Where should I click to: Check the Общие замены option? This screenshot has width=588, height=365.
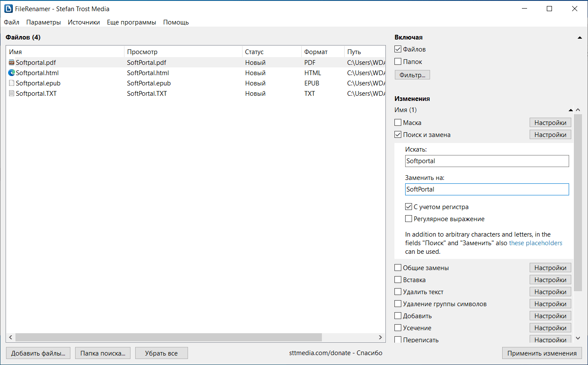click(x=398, y=268)
